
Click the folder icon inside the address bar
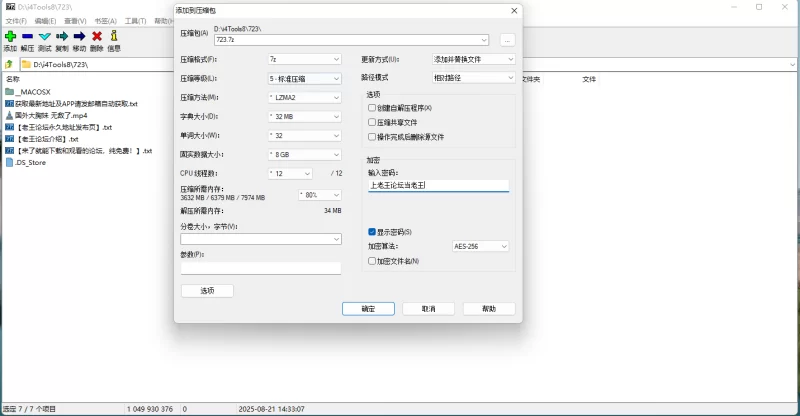point(27,65)
